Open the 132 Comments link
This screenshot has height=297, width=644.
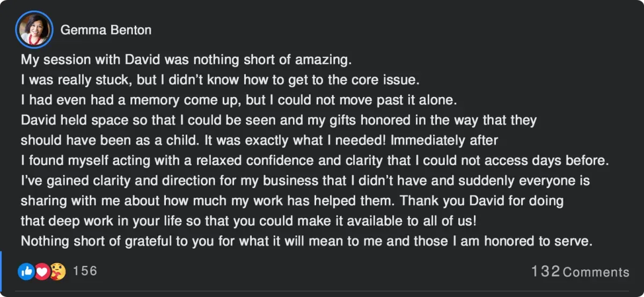580,272
